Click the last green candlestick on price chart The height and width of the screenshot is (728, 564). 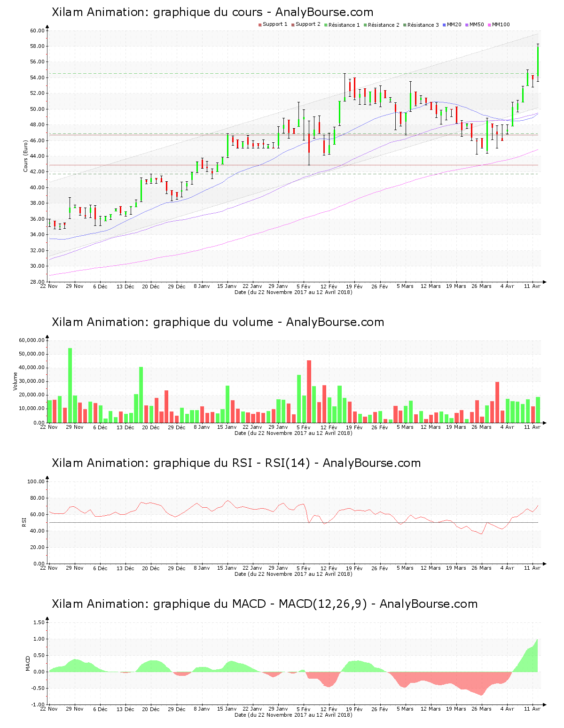[x=538, y=61]
